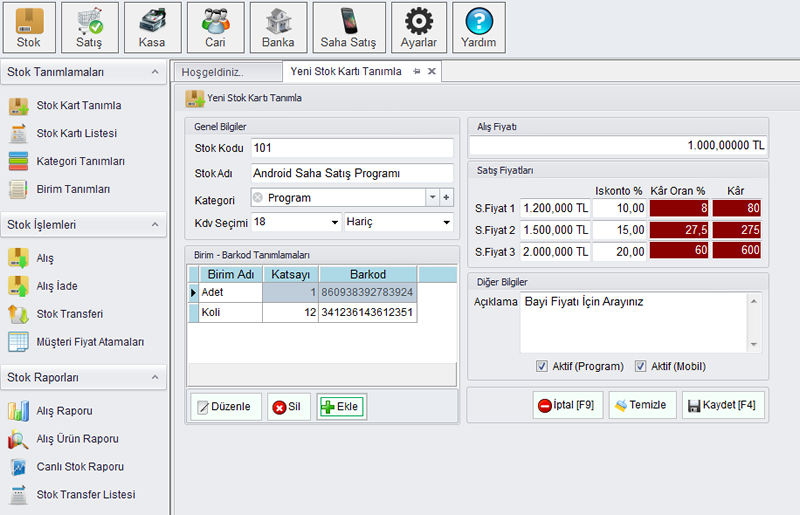Viewport: 800px width, 515px height.
Task: Open Stok Kart Tanımla in the sidebar
Action: 65,106
